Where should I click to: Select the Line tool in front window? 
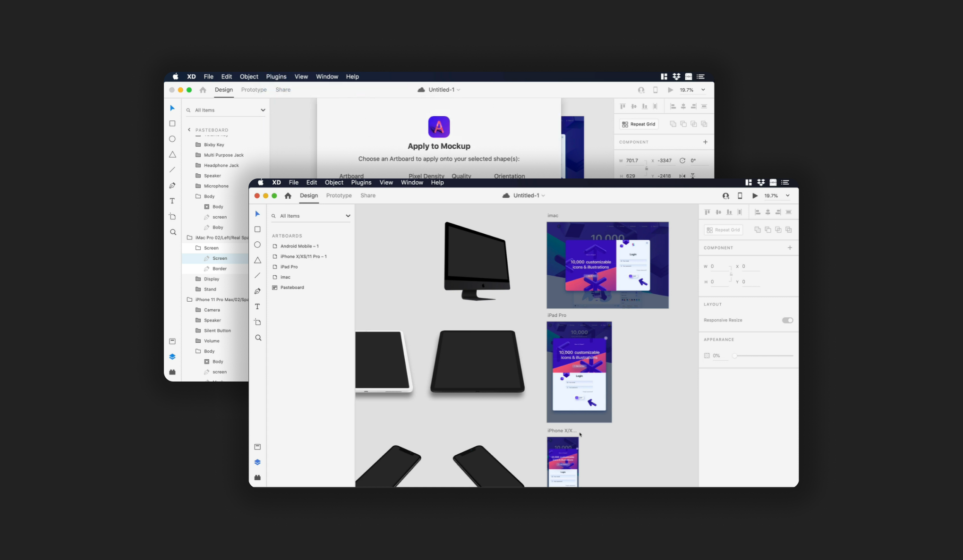(x=257, y=276)
